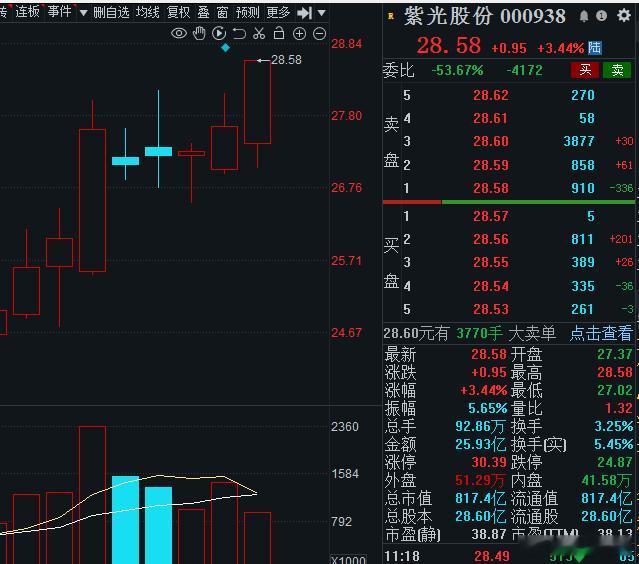639x564 pixels.
Task: Click the 委比 value -53.67%
Action: [457, 70]
